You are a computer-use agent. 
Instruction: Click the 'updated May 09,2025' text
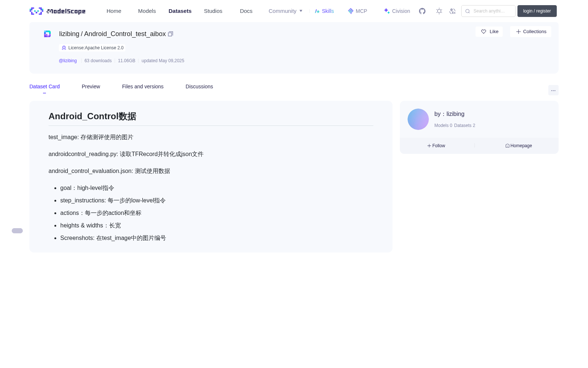tap(163, 61)
